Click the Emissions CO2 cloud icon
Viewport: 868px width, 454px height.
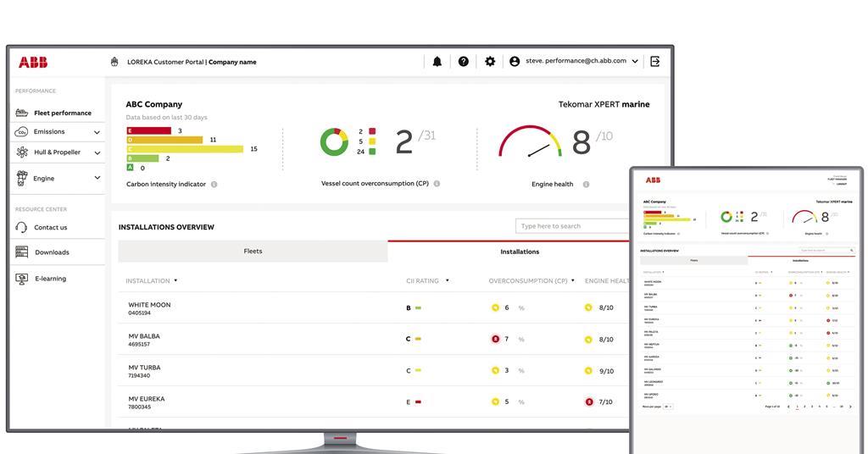(21, 131)
